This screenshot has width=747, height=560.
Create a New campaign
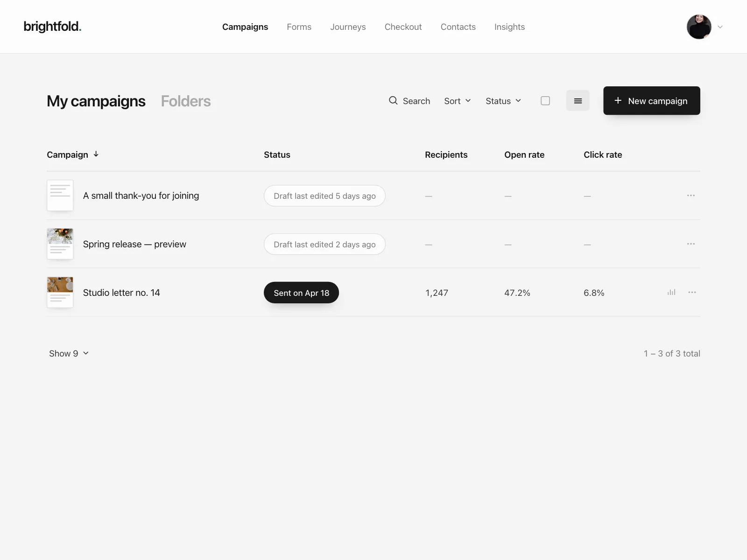tap(651, 100)
